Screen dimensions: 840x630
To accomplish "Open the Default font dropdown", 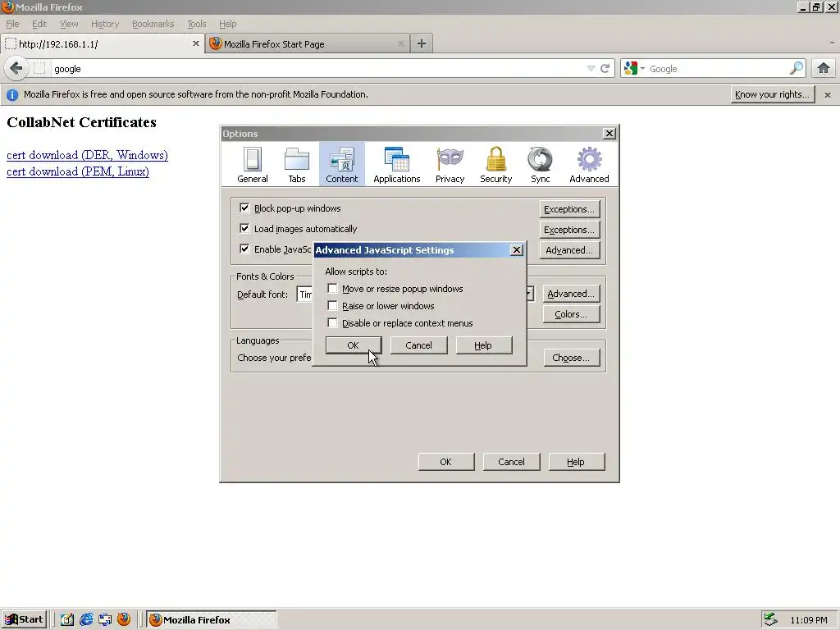I will pyautogui.click(x=530, y=294).
